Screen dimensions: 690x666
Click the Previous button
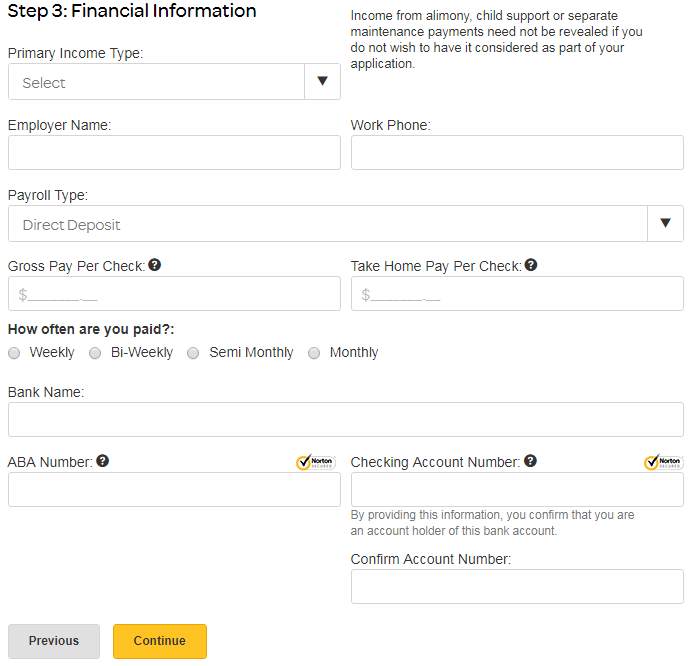coord(54,641)
